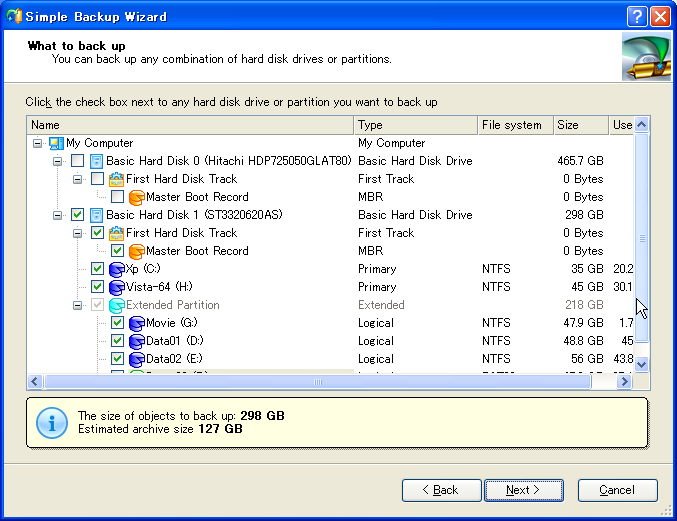
Task: Click the Cancel button
Action: pos(617,490)
